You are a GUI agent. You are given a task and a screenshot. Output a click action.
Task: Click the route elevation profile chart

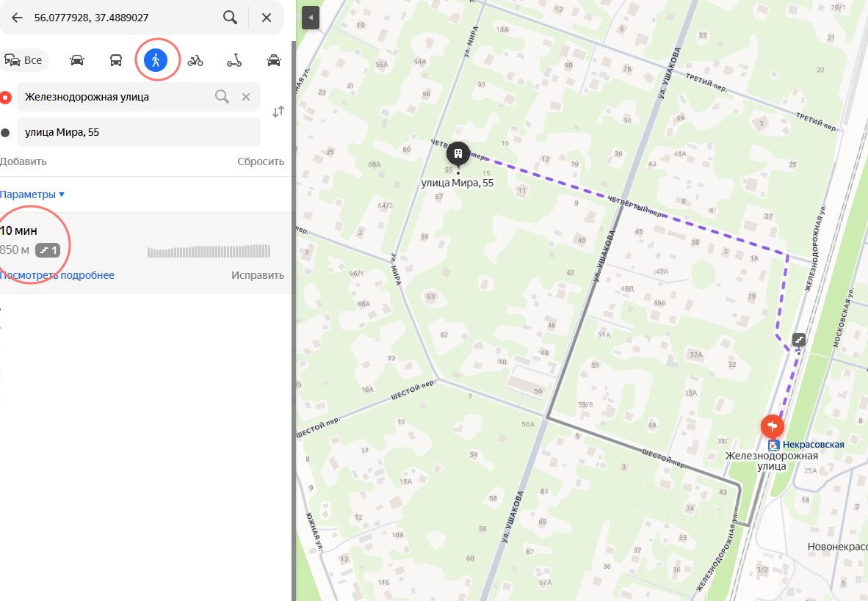pyautogui.click(x=209, y=251)
